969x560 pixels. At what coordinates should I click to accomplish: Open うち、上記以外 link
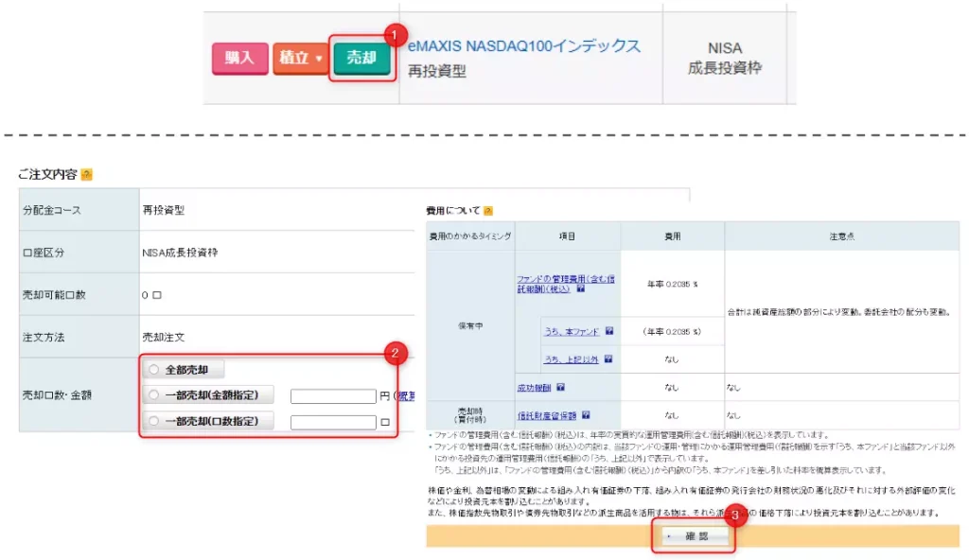click(571, 359)
